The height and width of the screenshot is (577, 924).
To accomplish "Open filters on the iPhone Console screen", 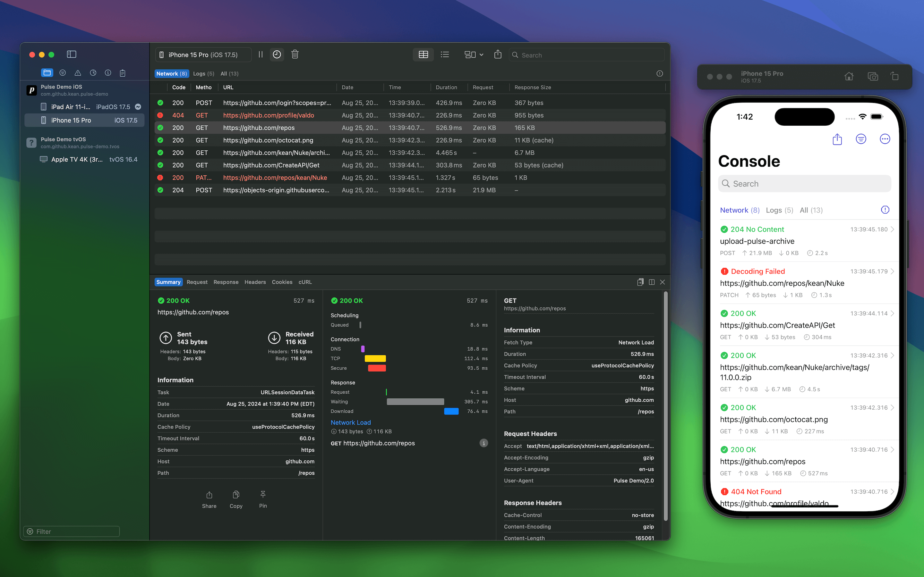I will (x=861, y=138).
